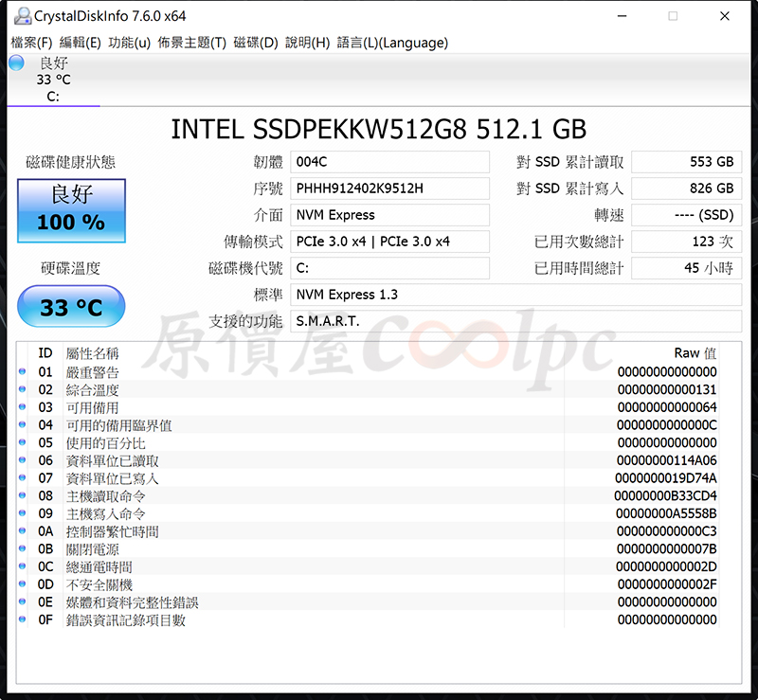Click status dot of row 03 可用備用
Image resolution: width=758 pixels, height=700 pixels.
click(22, 406)
